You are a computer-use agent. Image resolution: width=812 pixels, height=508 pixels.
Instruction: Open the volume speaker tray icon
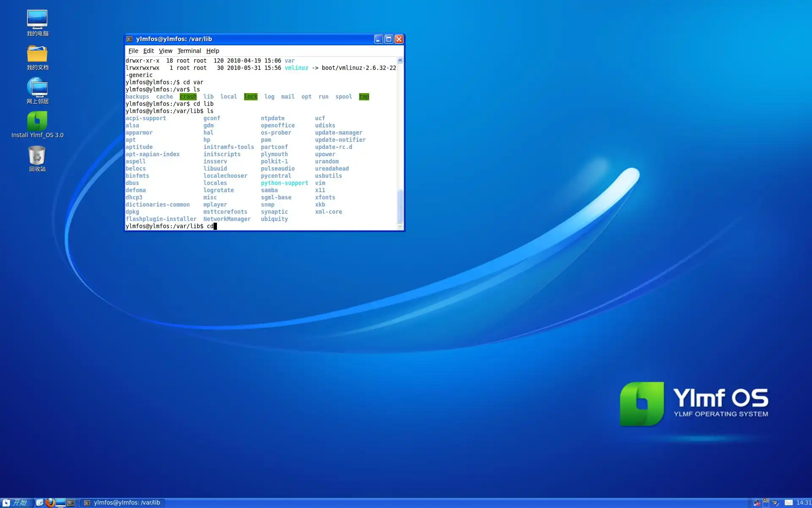click(x=776, y=502)
